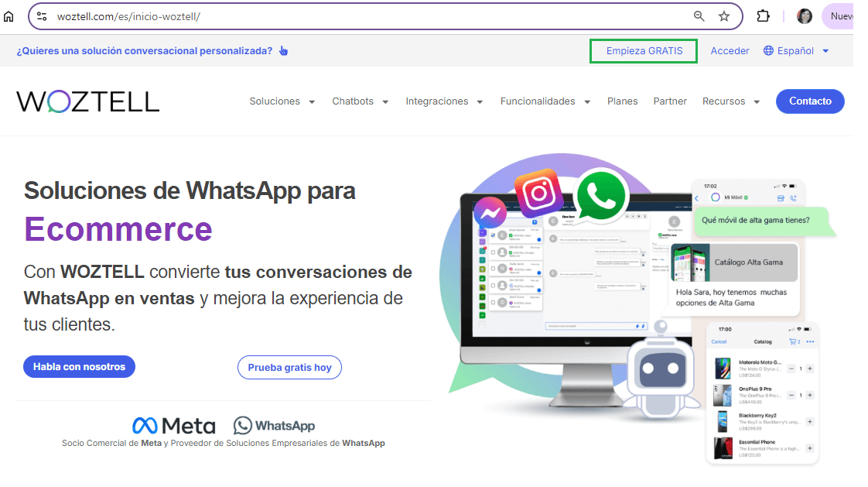Click the Contacto button

pyautogui.click(x=810, y=101)
